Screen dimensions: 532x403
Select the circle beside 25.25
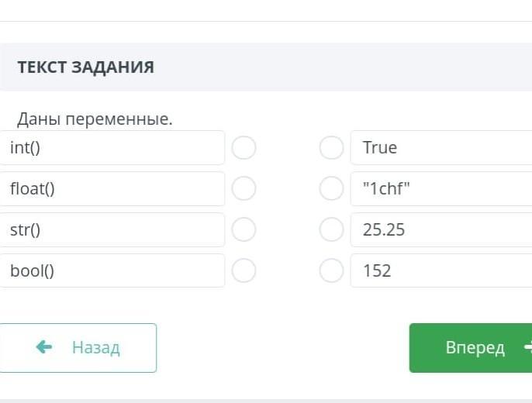point(331,229)
